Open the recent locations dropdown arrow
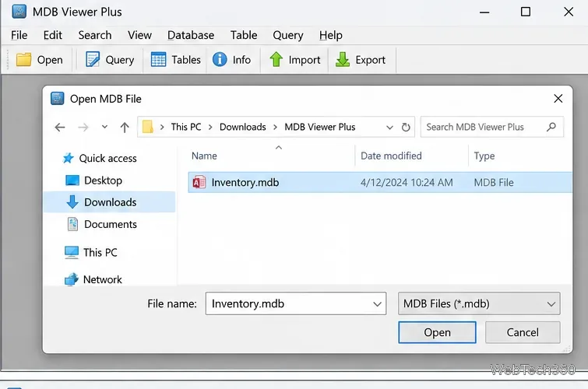Image resolution: width=588 pixels, height=389 pixels. click(x=104, y=127)
